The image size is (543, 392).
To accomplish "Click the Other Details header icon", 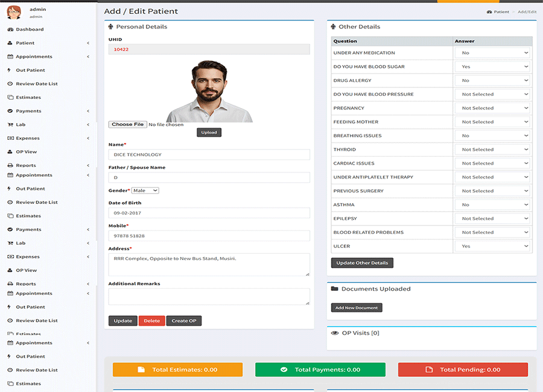I will tap(333, 27).
